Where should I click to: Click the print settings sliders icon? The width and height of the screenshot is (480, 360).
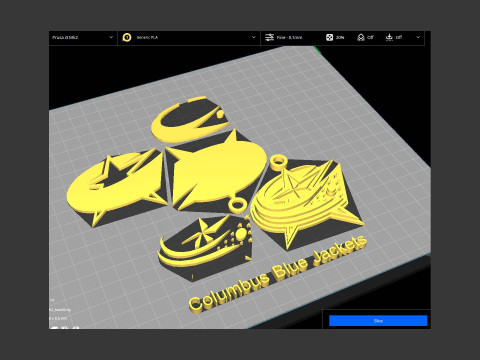coord(269,38)
